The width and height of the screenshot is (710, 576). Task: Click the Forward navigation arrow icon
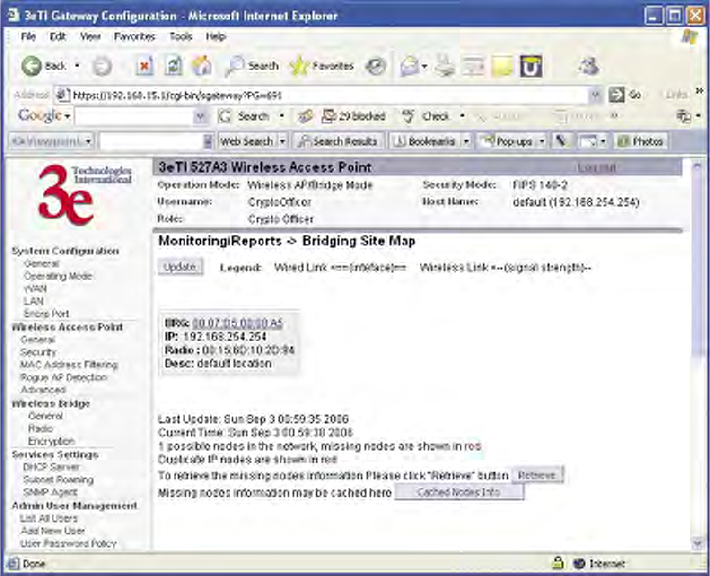[102, 67]
